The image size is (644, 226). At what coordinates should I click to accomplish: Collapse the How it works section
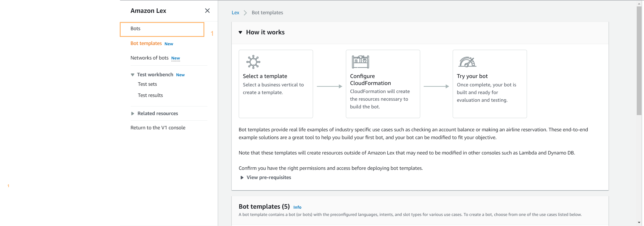point(240,32)
